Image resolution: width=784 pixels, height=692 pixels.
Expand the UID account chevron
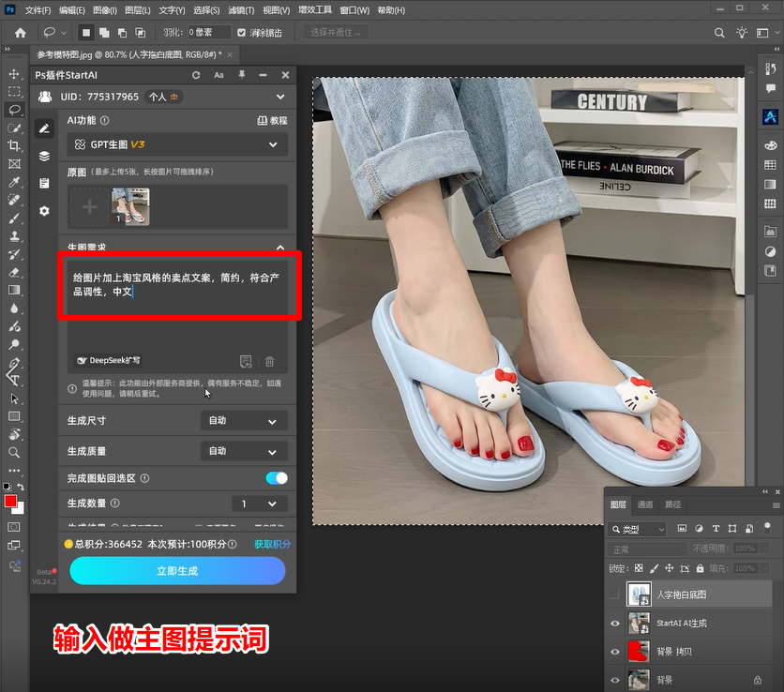[x=280, y=97]
